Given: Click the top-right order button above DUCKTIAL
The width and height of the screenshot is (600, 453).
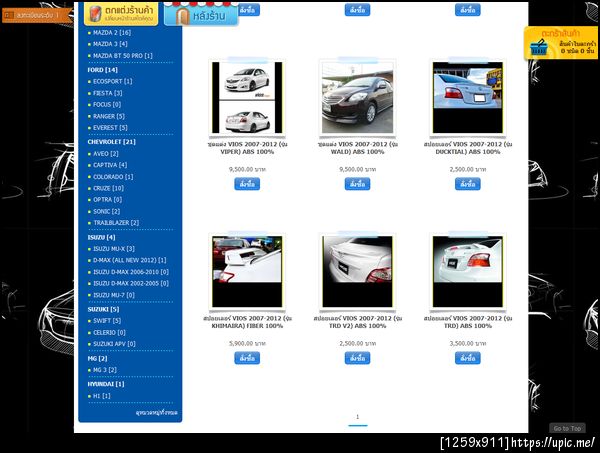Looking at the screenshot, I should [468, 10].
